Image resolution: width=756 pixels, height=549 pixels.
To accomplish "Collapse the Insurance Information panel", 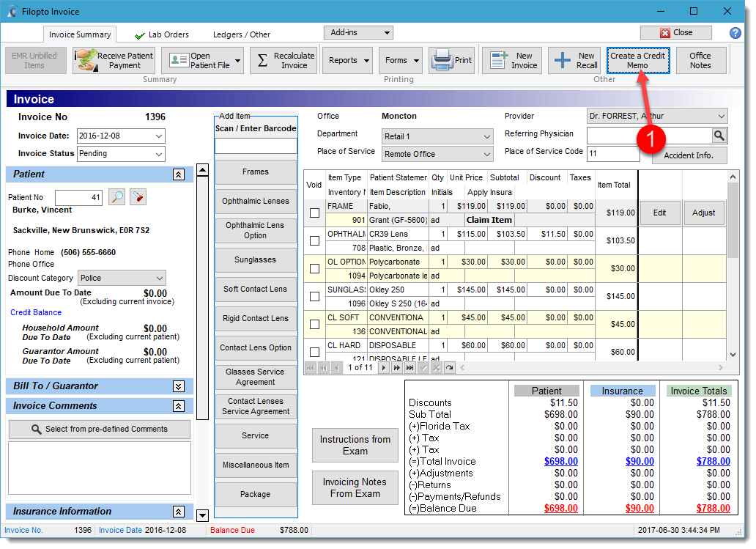I will (x=179, y=512).
